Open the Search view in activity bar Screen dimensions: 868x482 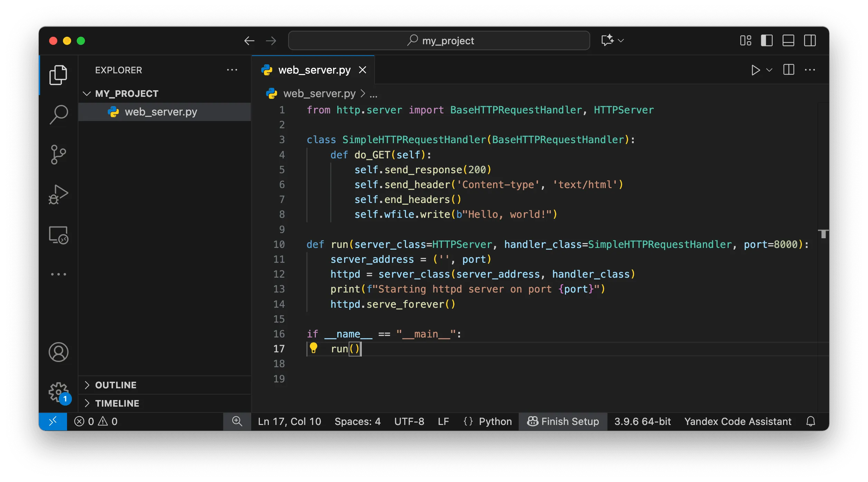(x=58, y=115)
